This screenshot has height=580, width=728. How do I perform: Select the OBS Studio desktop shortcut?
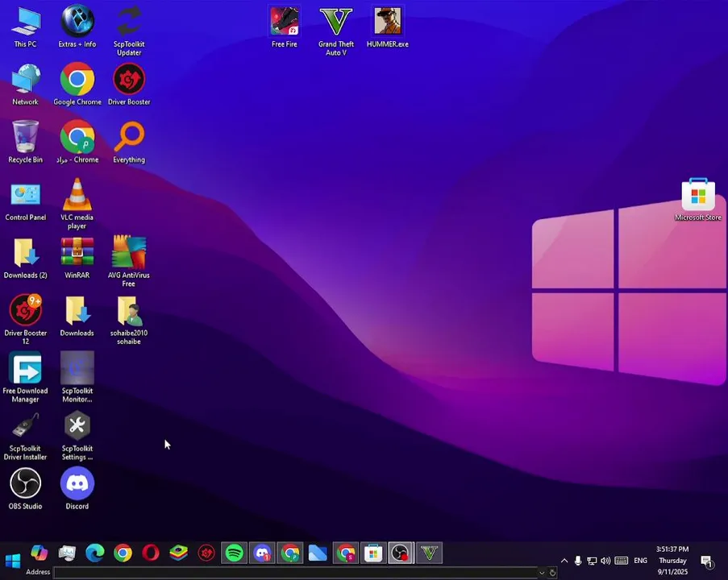point(26,490)
